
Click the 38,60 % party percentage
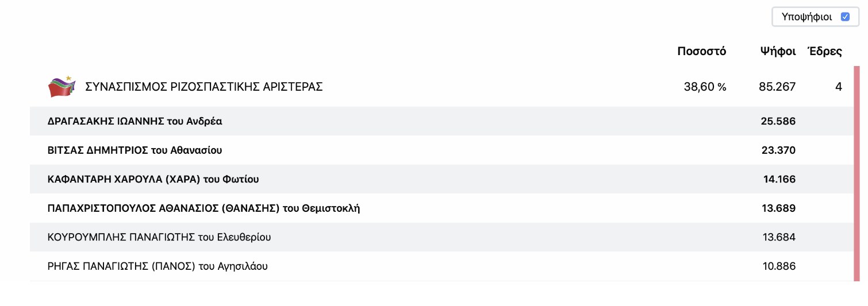click(x=705, y=87)
